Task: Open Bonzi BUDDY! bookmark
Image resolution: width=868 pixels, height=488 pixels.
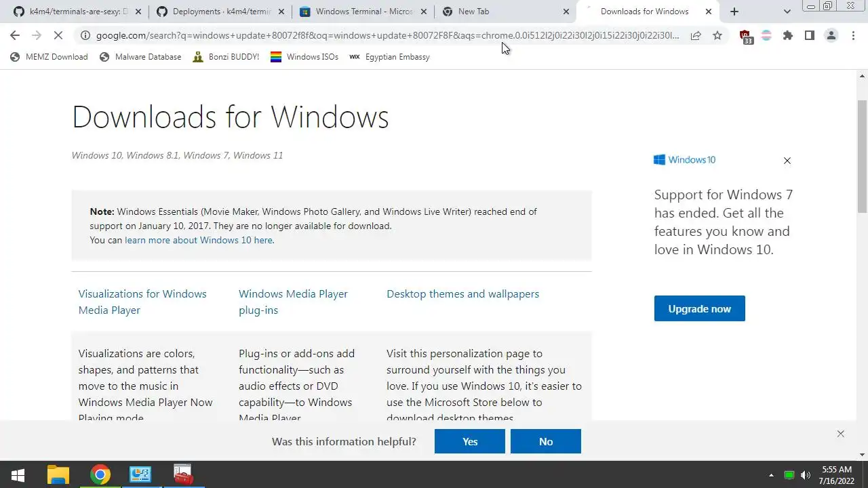Action: click(226, 57)
